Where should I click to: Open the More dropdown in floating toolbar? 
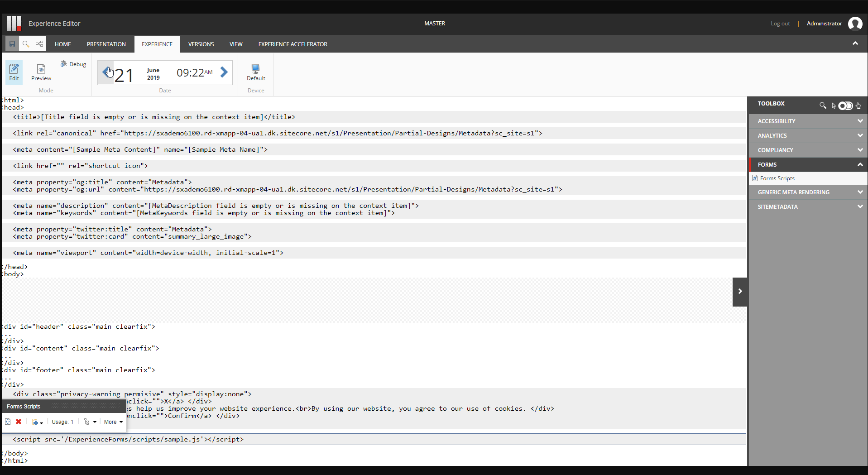pos(113,422)
